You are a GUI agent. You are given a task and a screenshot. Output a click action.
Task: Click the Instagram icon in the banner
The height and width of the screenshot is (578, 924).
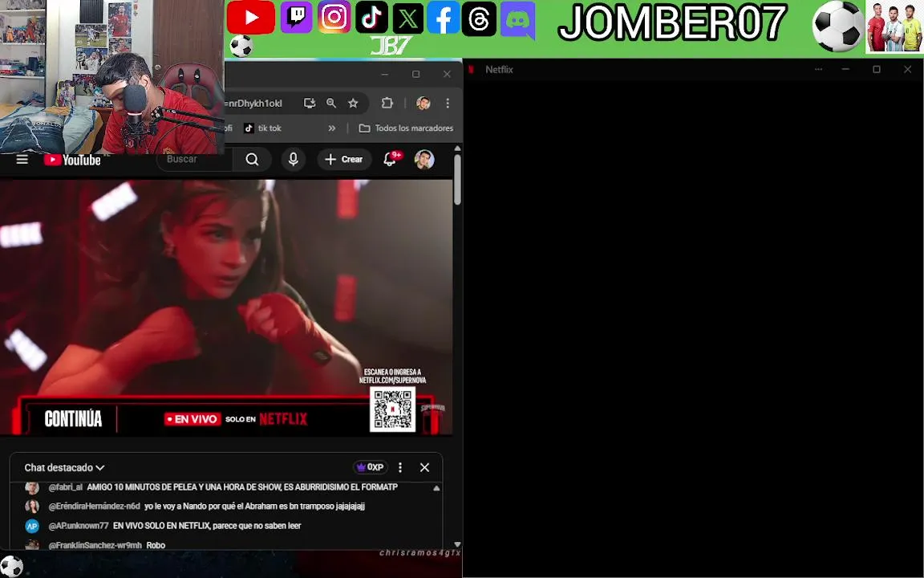pyautogui.click(x=334, y=17)
